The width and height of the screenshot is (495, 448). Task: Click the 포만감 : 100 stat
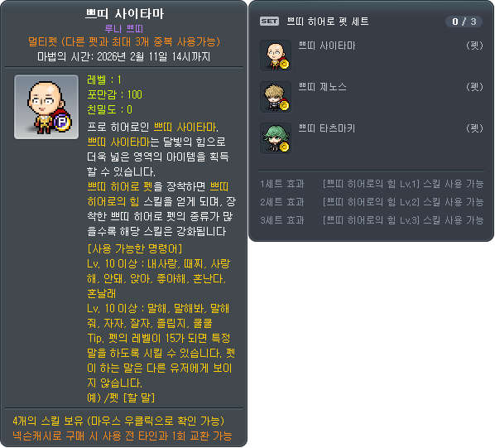(114, 94)
